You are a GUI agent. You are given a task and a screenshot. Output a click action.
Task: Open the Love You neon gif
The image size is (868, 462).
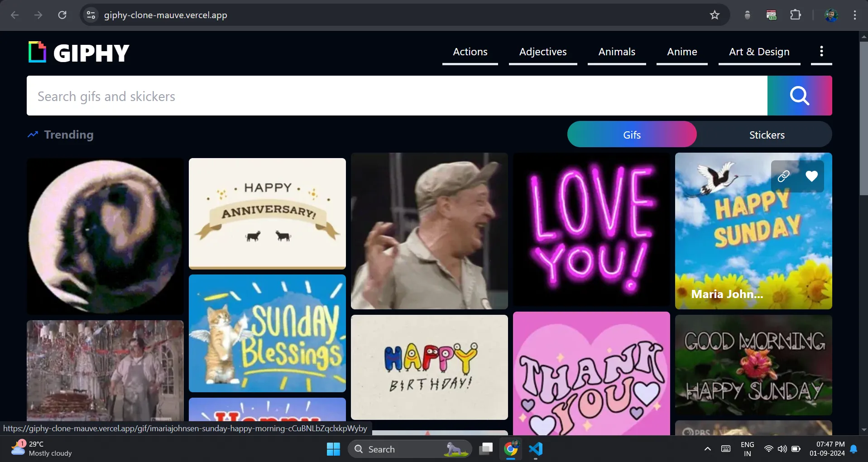[x=591, y=229]
